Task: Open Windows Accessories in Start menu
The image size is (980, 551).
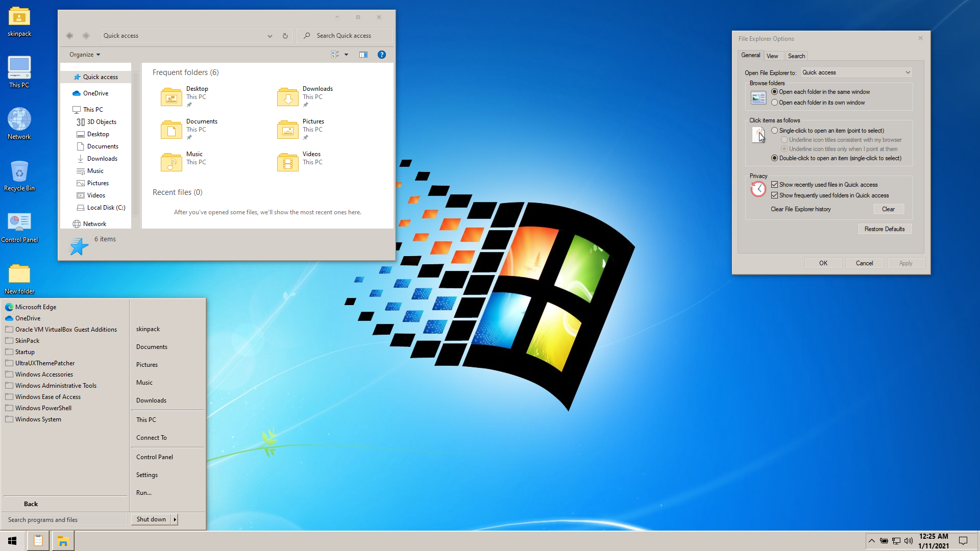Action: tap(44, 374)
